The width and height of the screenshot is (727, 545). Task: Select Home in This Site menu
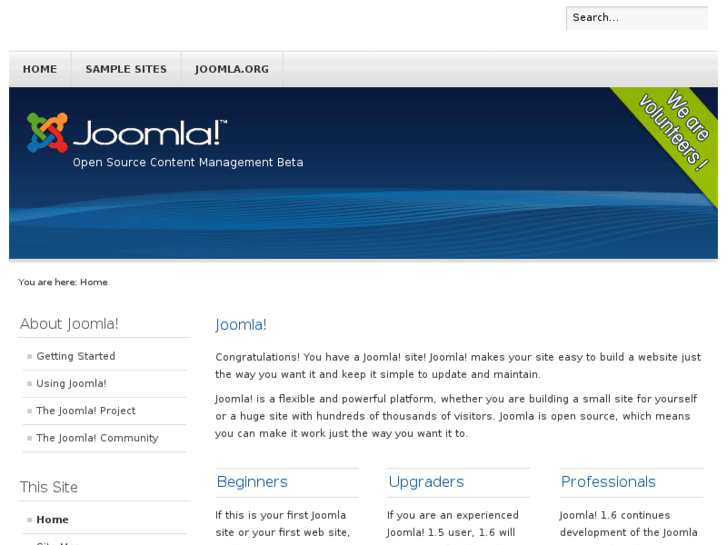click(52, 519)
